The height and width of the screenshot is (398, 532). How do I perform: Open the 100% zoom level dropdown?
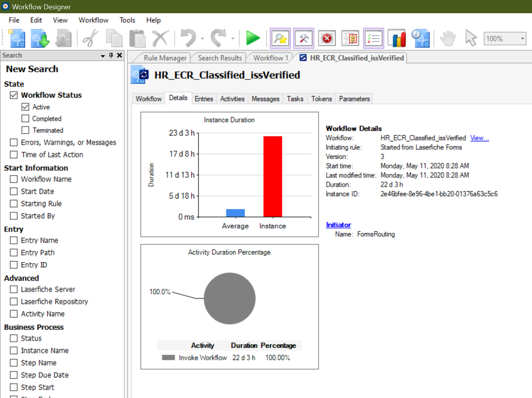click(x=522, y=38)
